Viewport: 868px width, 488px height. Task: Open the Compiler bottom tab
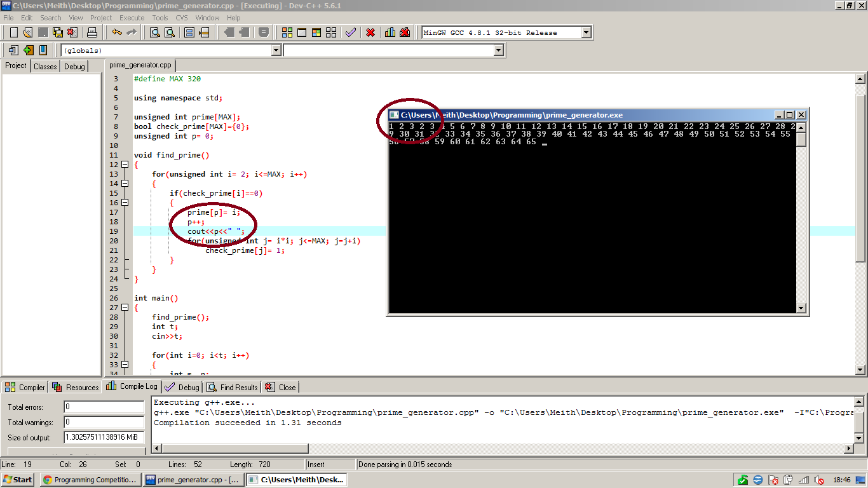click(25, 387)
